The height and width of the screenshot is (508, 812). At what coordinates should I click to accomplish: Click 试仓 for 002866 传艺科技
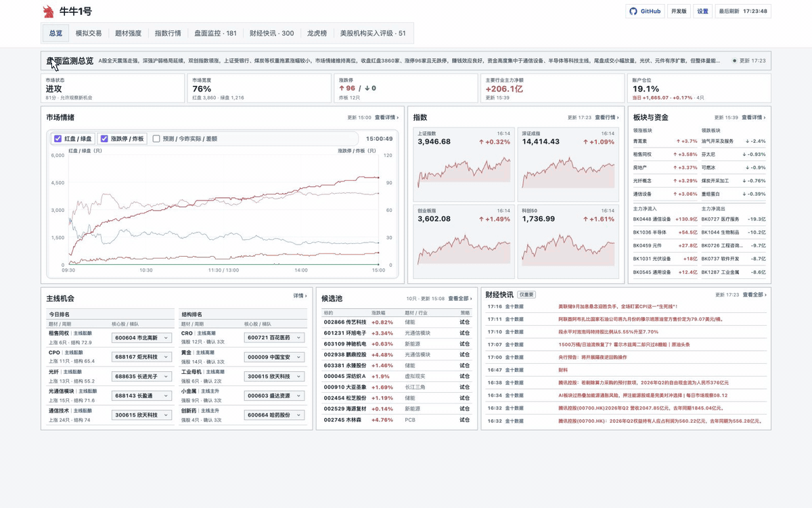464,322
